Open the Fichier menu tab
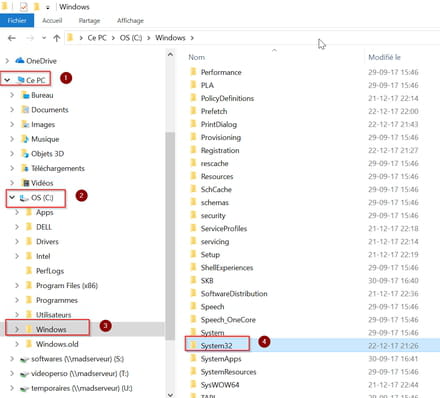The width and height of the screenshot is (440, 398). (x=17, y=20)
